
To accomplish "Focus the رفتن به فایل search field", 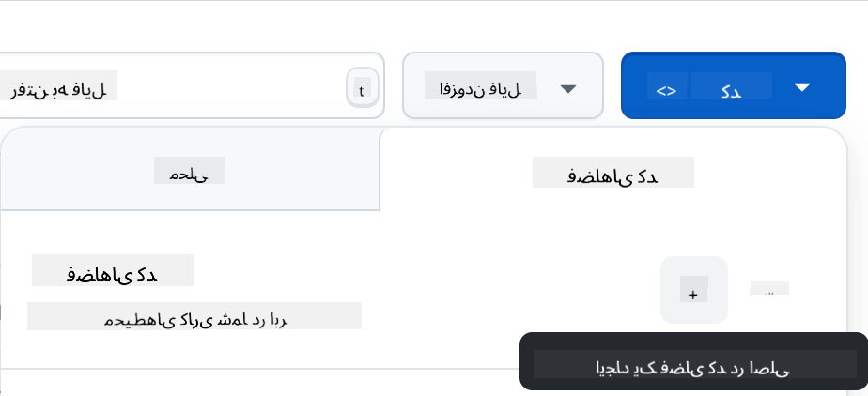I will (x=169, y=88).
